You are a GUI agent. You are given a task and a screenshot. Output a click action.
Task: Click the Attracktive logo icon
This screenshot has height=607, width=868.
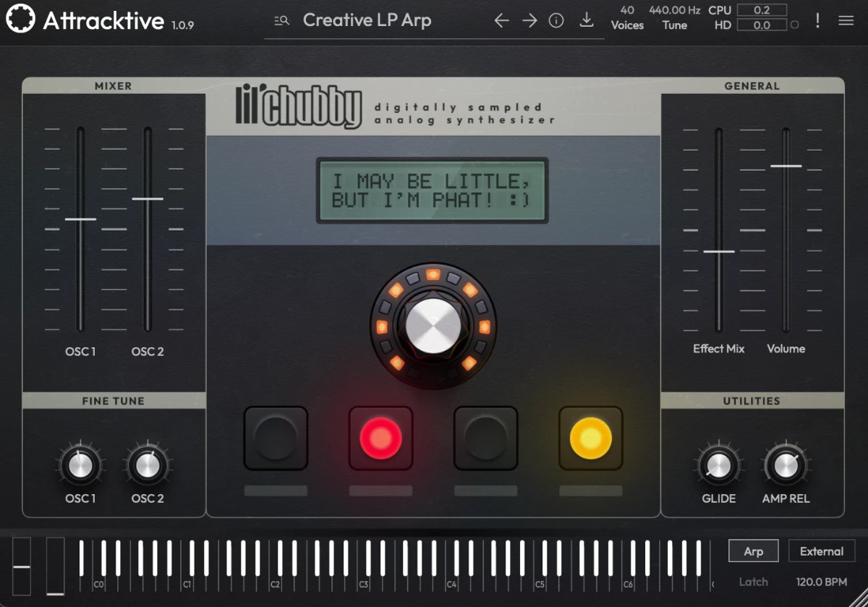21,20
